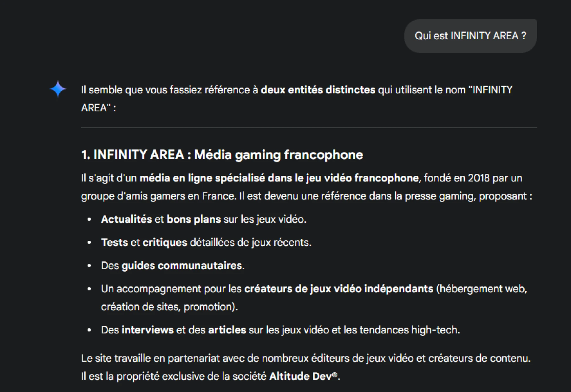Image resolution: width=571 pixels, height=392 pixels.
Task: Click the bold word "Actualités"
Action: pos(127,219)
